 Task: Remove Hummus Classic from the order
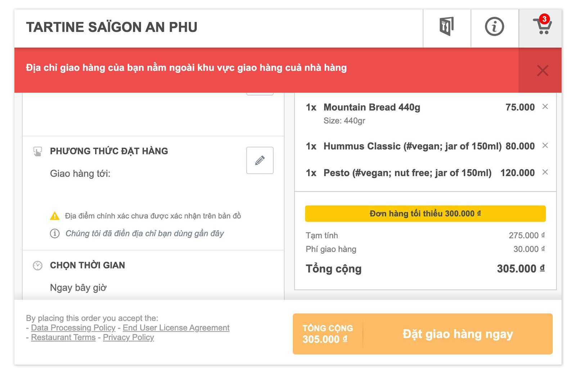click(x=545, y=145)
